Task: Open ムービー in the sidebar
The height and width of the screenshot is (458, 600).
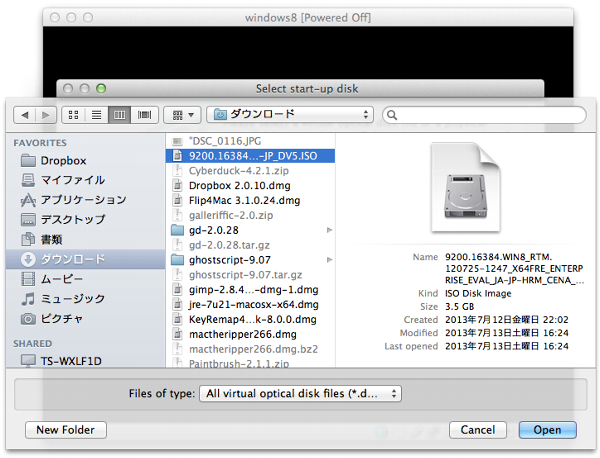Action: click(85, 279)
